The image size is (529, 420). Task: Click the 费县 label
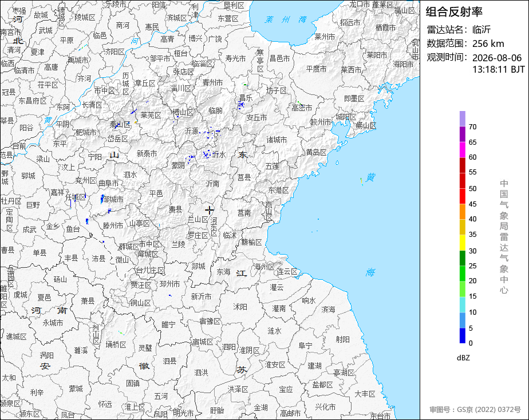point(175,209)
